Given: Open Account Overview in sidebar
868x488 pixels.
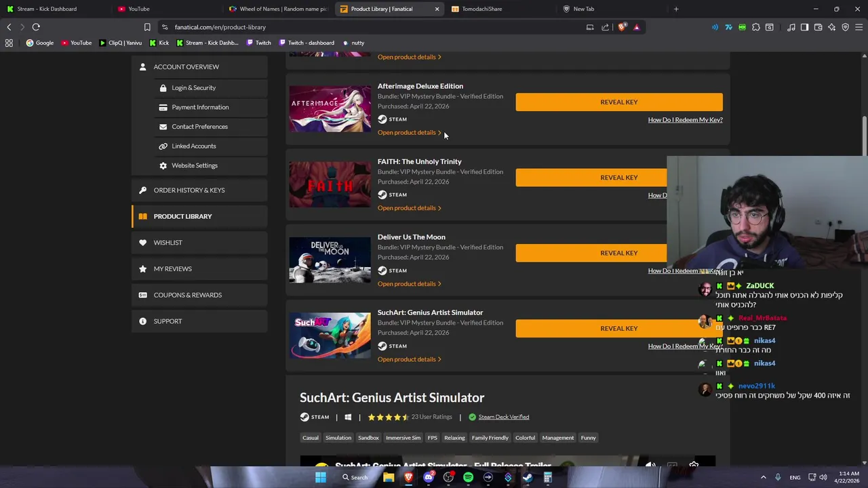Looking at the screenshot, I should [x=199, y=66].
